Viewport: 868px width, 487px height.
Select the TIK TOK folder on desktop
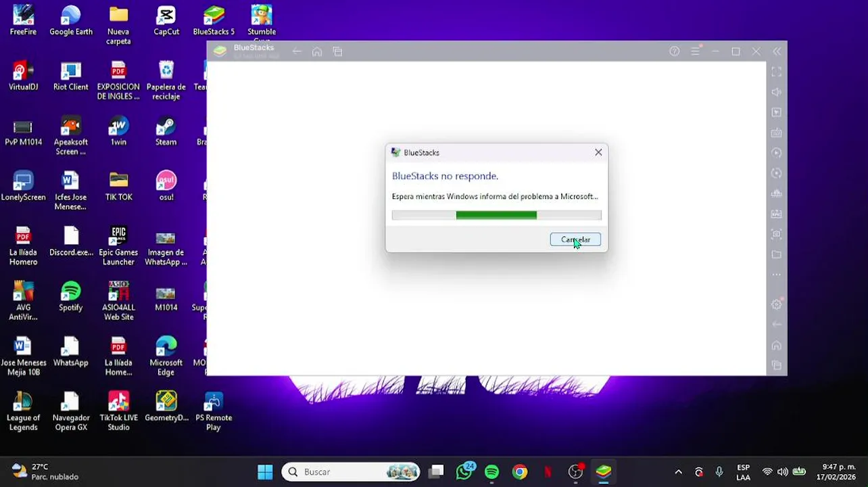pyautogui.click(x=118, y=186)
